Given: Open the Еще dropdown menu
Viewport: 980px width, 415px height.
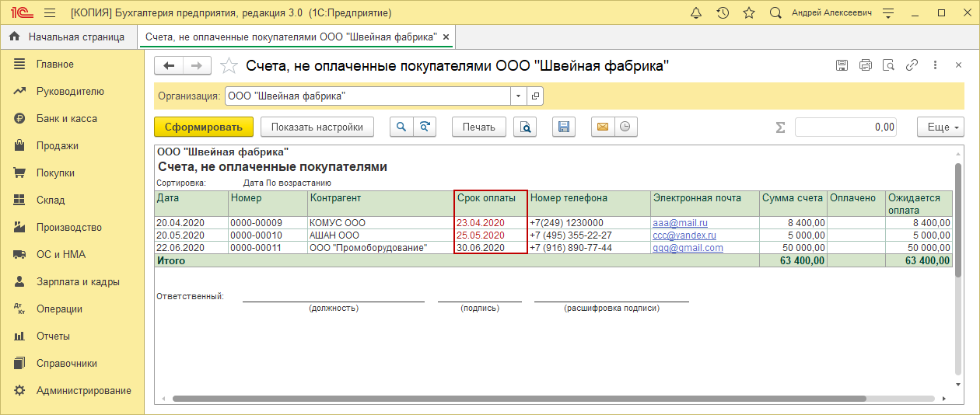Looking at the screenshot, I should tap(940, 127).
